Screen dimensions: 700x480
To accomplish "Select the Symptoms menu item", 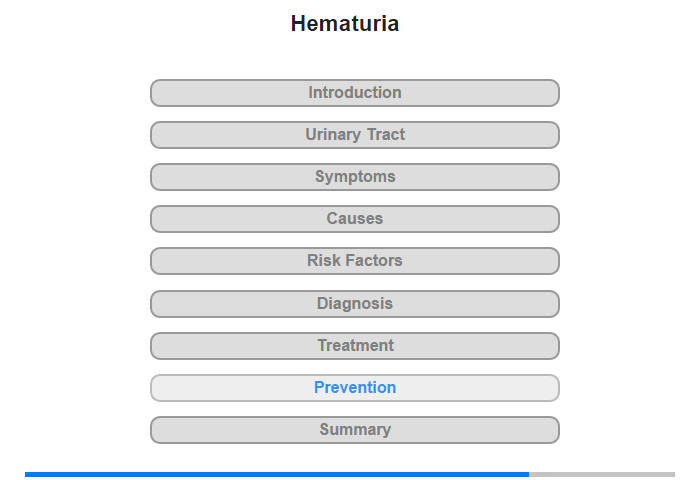I will 354,177.
